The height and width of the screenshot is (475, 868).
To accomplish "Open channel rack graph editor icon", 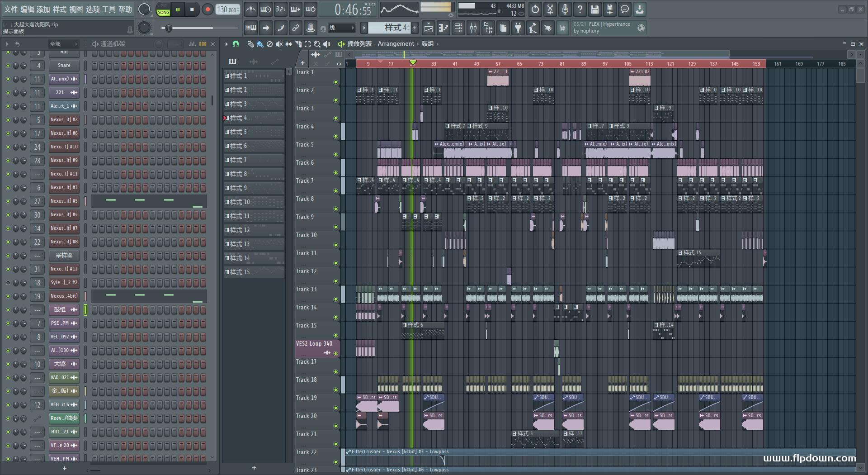I will pos(192,44).
